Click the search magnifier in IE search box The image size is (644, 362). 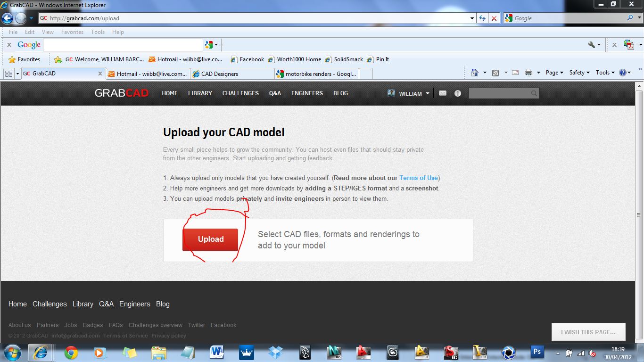coord(630,18)
